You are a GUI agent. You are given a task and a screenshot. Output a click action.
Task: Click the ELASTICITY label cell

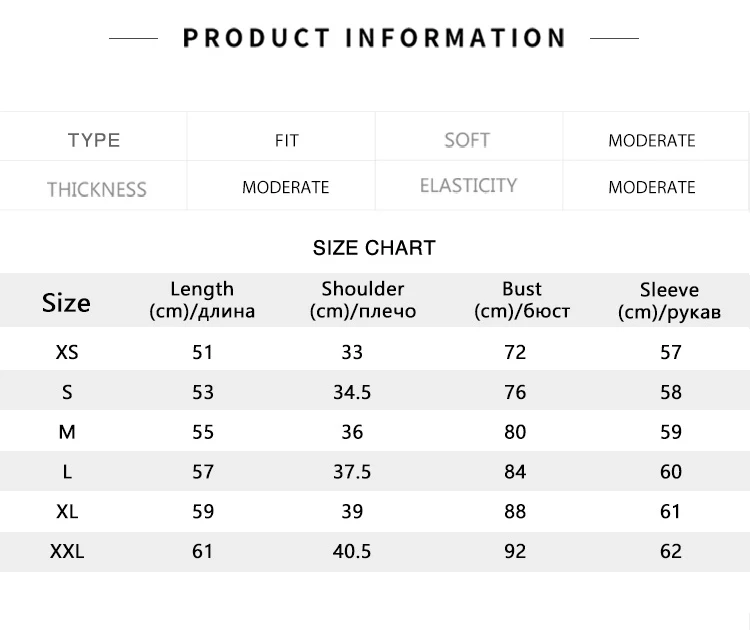[x=468, y=186]
